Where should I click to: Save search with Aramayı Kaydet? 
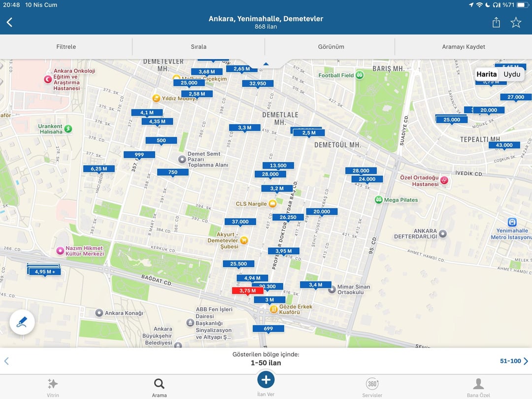tap(464, 47)
